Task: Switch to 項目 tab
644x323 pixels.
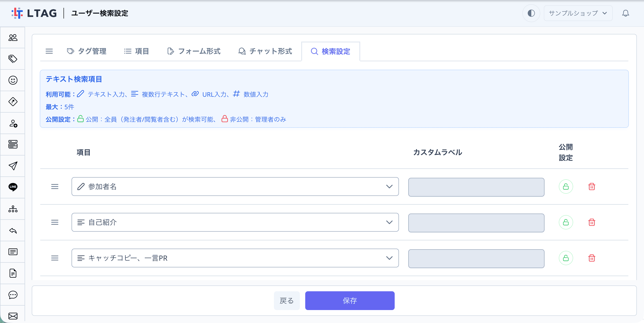Action: [137, 51]
